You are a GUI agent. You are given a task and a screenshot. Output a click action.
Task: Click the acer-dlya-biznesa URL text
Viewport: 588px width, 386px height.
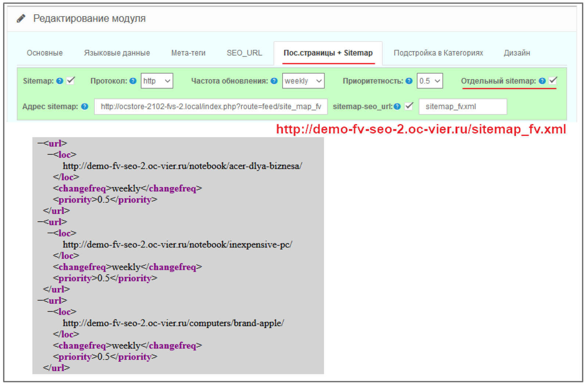coord(182,166)
